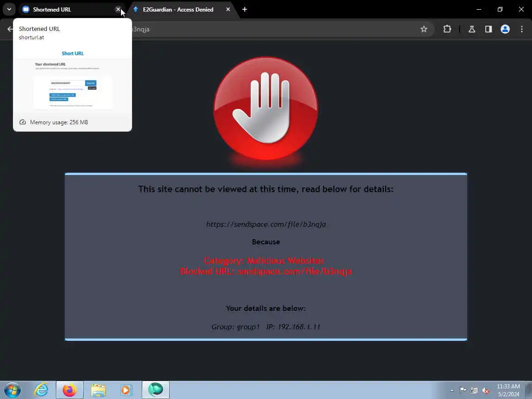Click the red stop hand image
Viewport: 532px width, 399px height.
coord(266,109)
